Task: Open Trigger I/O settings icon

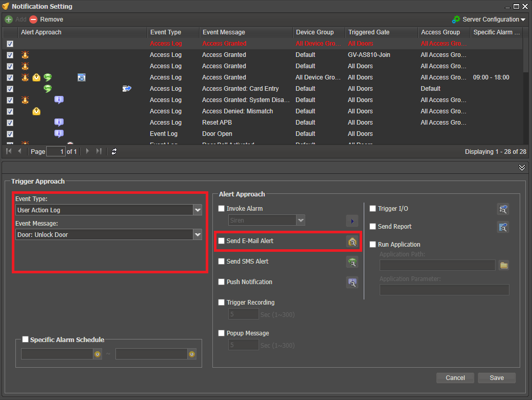Action: 503,209
